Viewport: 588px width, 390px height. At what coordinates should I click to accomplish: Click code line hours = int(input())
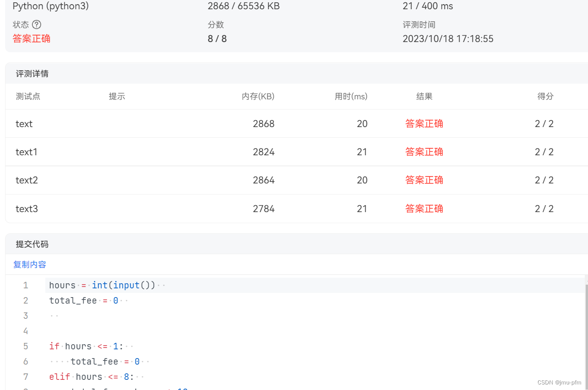102,285
